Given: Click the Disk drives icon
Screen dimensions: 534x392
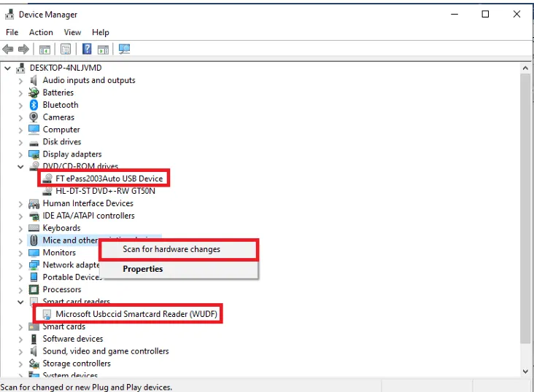Looking at the screenshot, I should point(34,143).
